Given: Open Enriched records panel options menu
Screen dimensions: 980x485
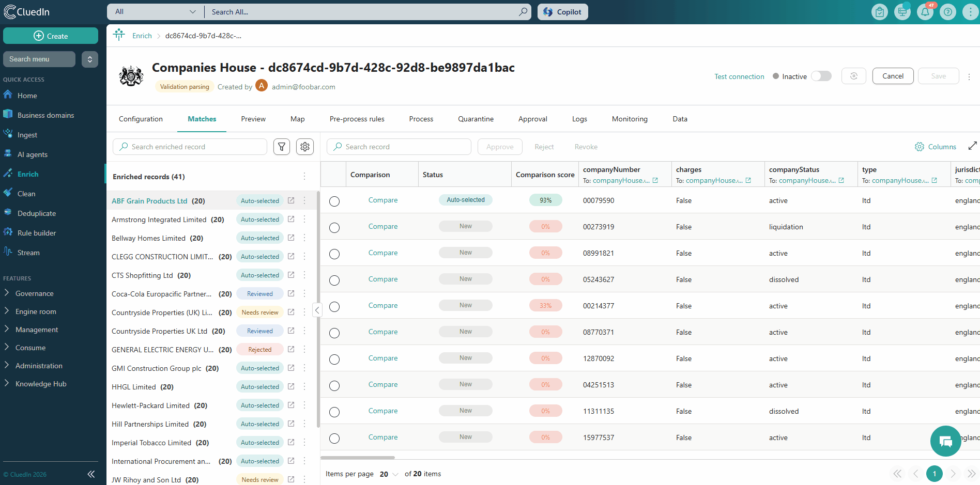Looking at the screenshot, I should coord(304,177).
